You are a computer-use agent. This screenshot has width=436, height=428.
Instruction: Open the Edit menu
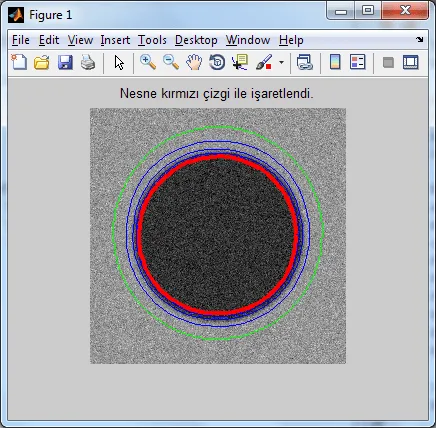(49, 40)
